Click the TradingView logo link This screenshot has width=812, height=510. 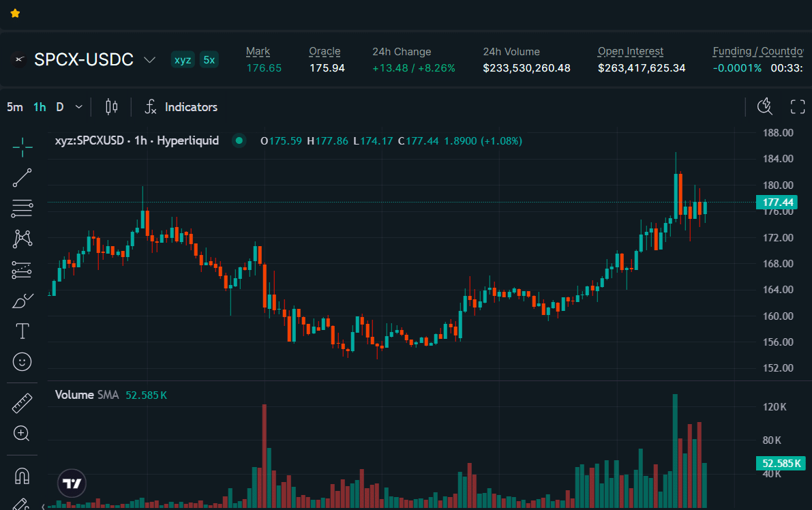[72, 483]
